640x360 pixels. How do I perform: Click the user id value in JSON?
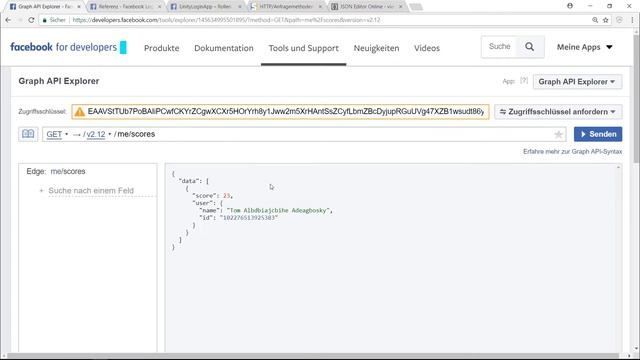(x=249, y=218)
